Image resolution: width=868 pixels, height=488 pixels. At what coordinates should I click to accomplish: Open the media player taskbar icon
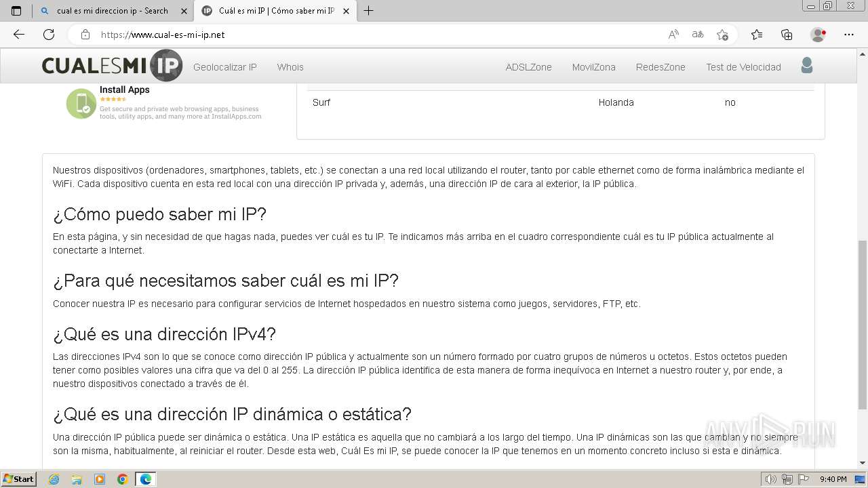(x=100, y=479)
